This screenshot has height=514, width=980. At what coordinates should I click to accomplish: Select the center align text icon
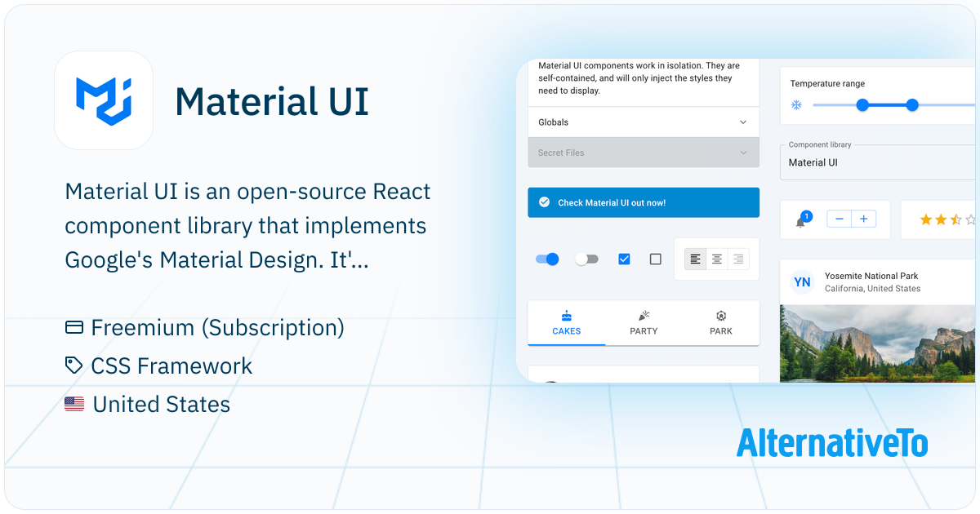(717, 259)
